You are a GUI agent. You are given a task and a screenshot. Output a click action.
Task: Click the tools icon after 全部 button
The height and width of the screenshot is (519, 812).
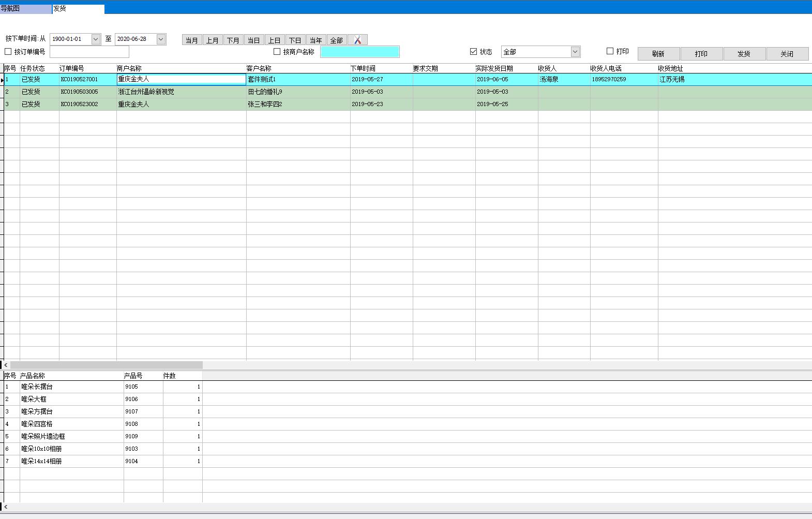(x=357, y=40)
